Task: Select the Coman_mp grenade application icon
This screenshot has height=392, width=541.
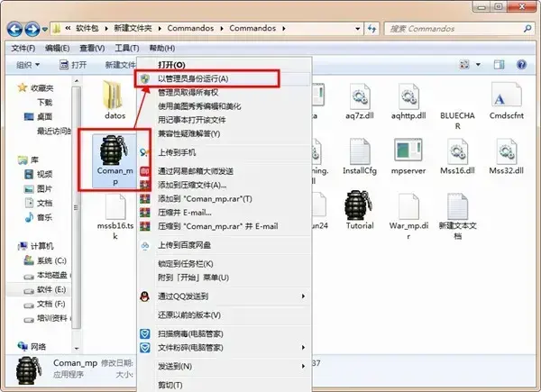Action: 114,150
